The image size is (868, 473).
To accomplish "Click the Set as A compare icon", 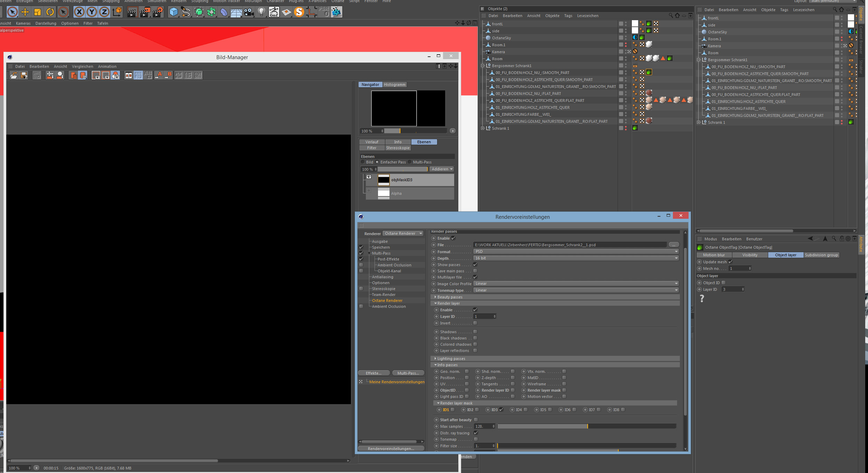I will pos(159,75).
